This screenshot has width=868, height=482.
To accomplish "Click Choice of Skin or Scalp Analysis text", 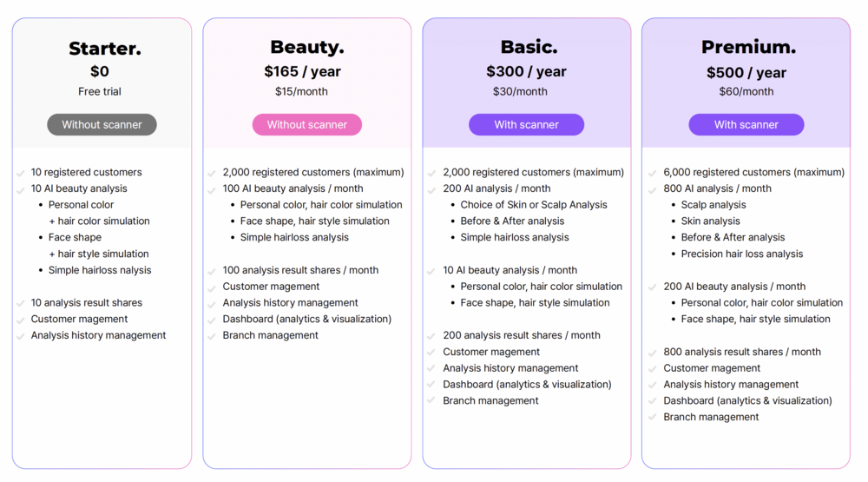I will pyautogui.click(x=534, y=206).
